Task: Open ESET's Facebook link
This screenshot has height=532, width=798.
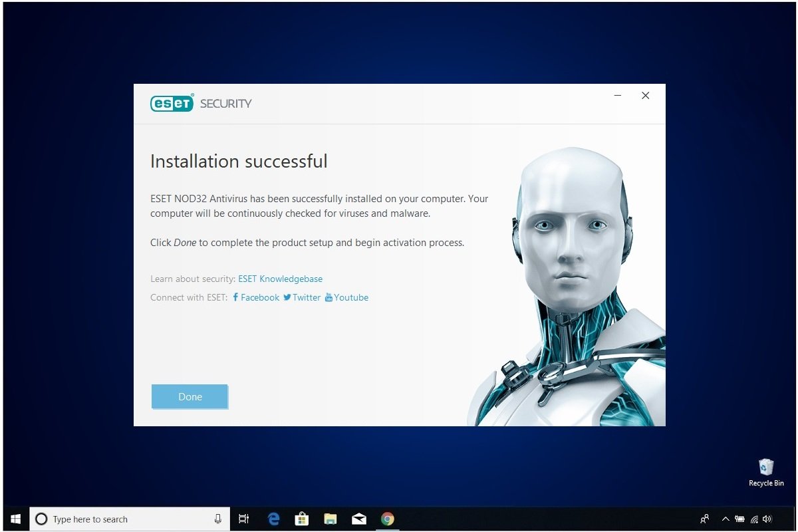Action: [x=256, y=298]
